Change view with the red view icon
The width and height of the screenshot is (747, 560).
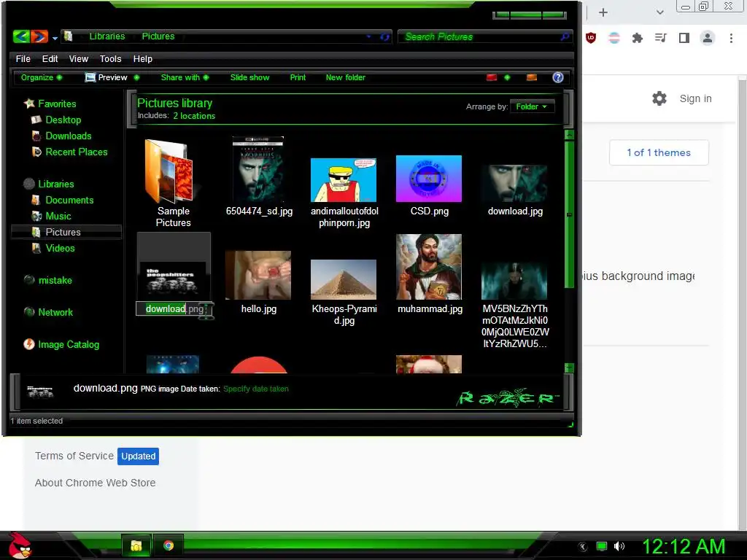tap(492, 77)
